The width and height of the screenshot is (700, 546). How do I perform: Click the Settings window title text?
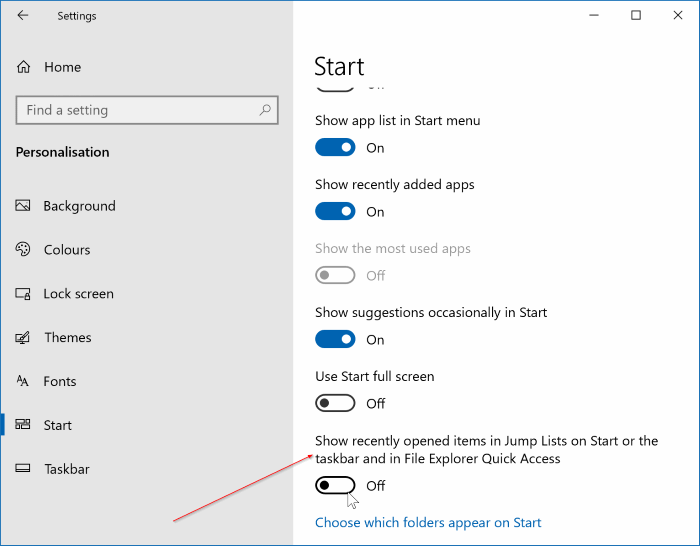77,16
